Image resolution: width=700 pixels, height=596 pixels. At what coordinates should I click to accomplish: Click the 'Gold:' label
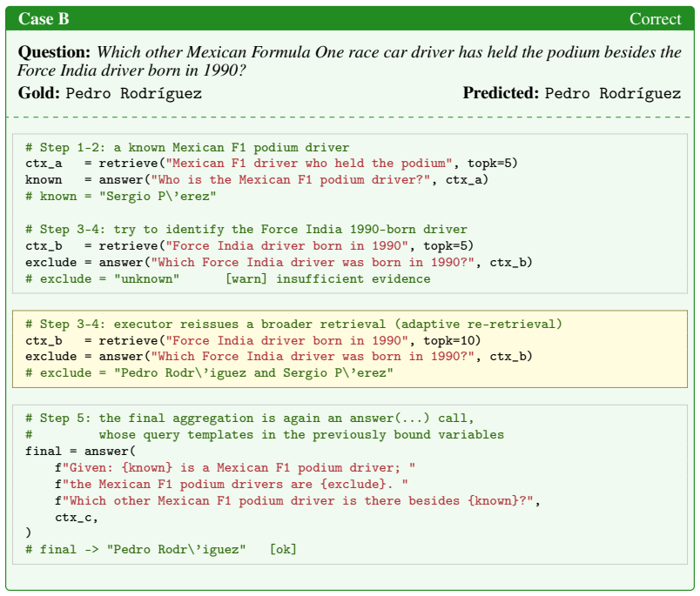tap(39, 93)
